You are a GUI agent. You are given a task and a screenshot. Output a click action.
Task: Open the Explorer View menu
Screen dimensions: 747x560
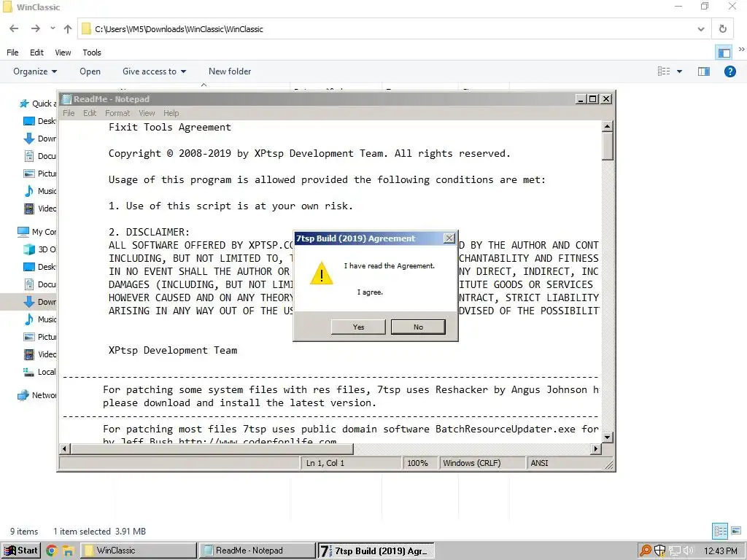pyautogui.click(x=63, y=52)
